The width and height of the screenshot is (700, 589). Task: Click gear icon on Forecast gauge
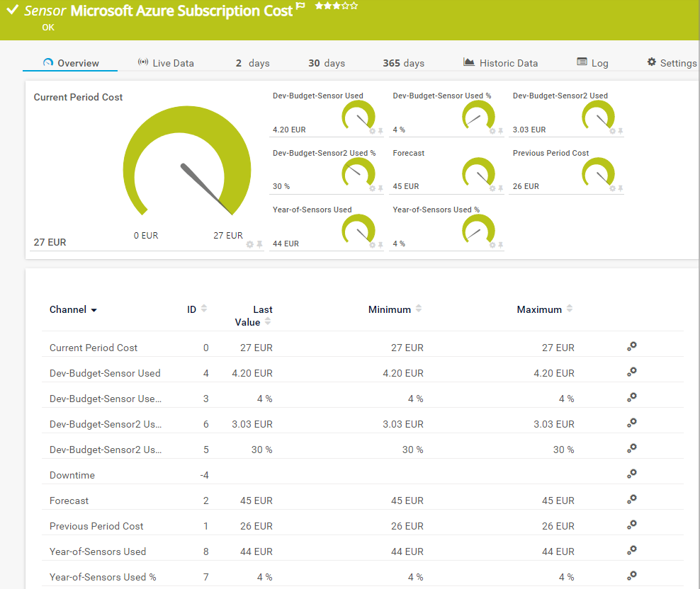[492, 188]
